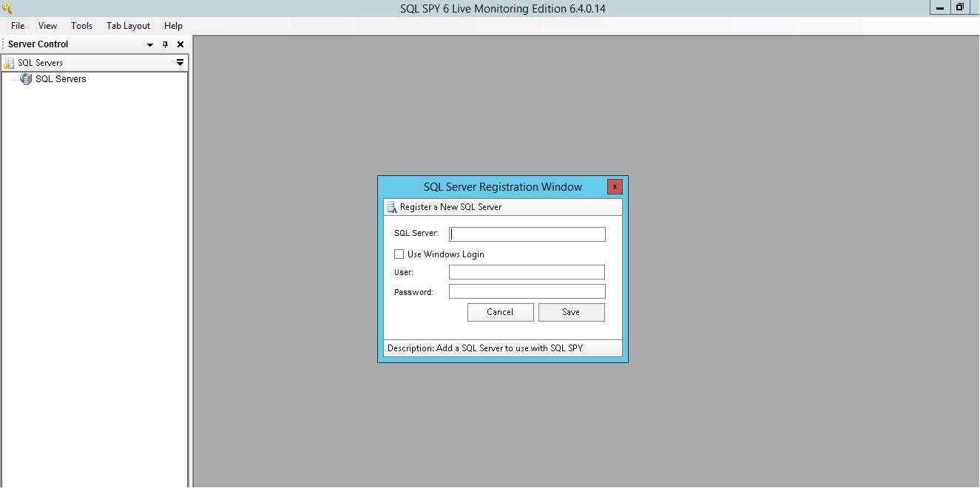Expand the SQL Servers header dropdown arrow
This screenshot has height=488, width=980.
pos(180,63)
